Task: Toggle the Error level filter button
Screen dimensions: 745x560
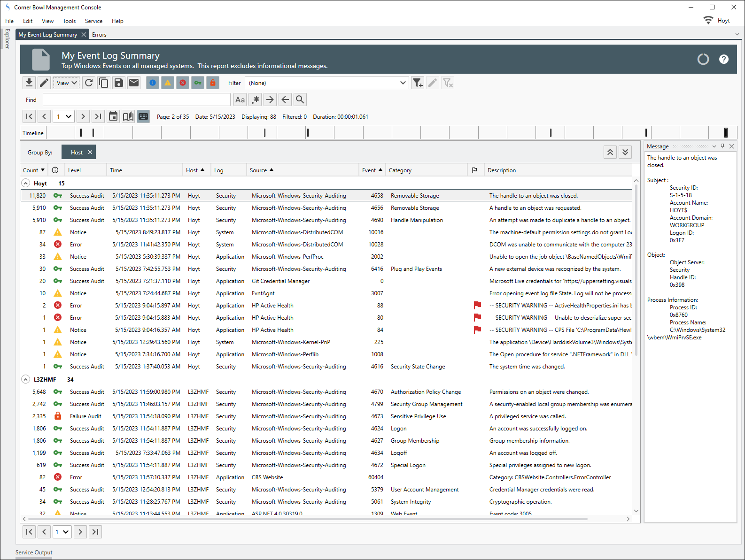Action: click(183, 83)
